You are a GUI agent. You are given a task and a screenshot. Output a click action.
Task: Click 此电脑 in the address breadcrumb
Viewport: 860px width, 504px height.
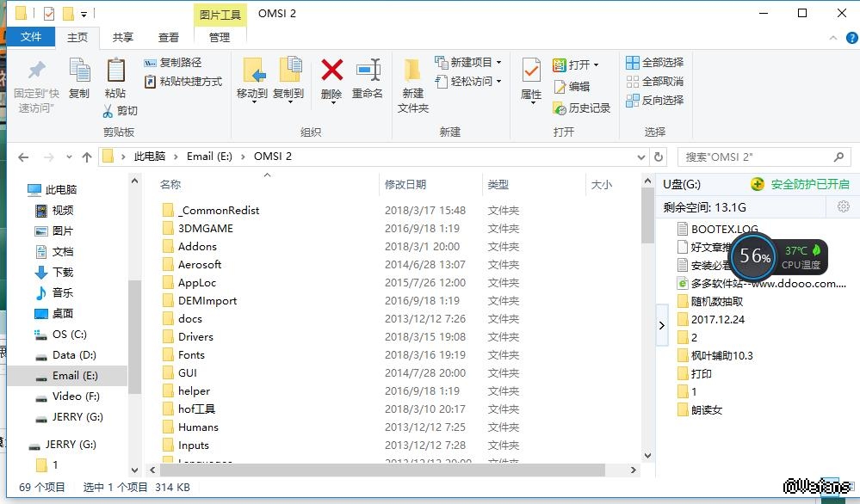[149, 157]
